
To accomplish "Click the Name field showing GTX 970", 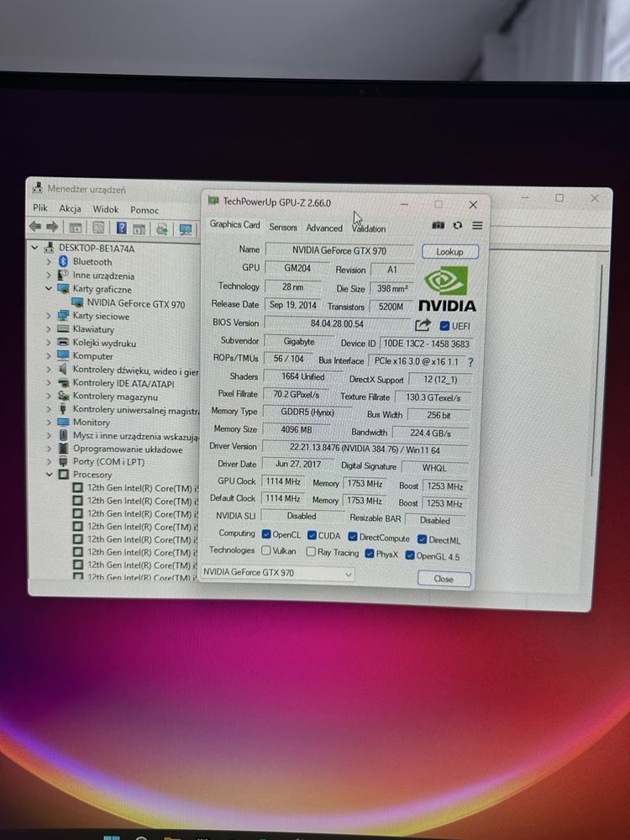I will pos(339,250).
